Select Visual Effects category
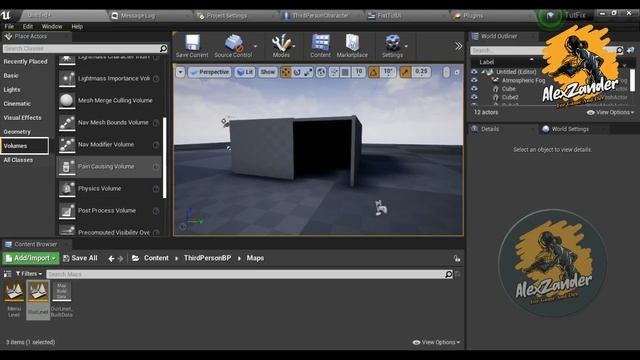 point(22,118)
